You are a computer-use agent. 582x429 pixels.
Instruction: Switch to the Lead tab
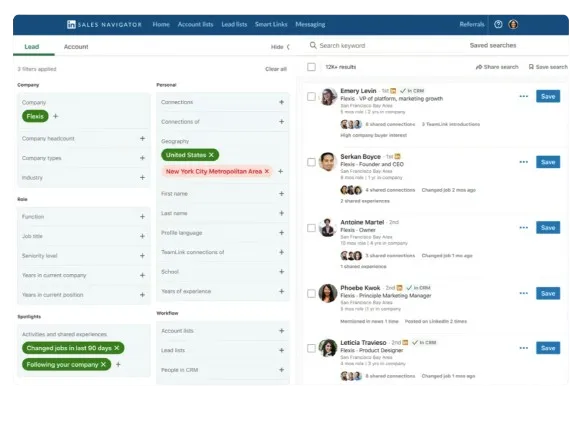click(32, 47)
